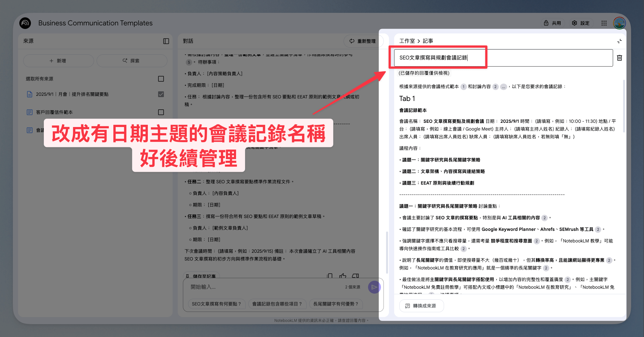The width and height of the screenshot is (644, 337).
Task: Delete the note with trash icon
Action: coord(620,58)
